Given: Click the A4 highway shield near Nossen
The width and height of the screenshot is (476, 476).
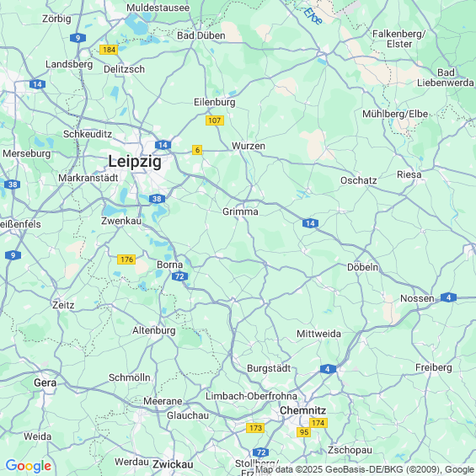Looking at the screenshot, I should pos(448,297).
